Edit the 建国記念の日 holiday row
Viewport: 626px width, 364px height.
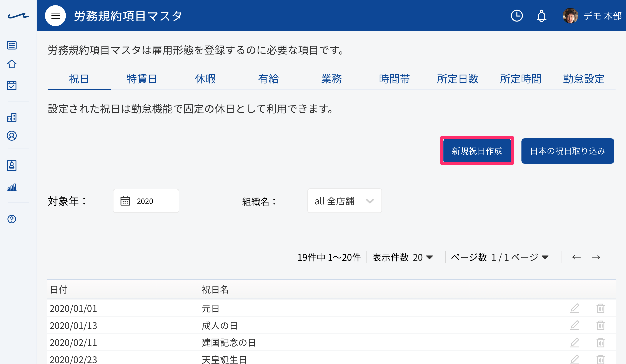(574, 342)
